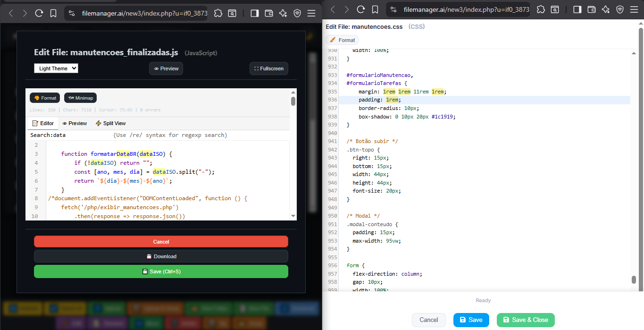Click the Format button in CSS editor
Viewport: 644px width, 330px height.
[x=342, y=40]
